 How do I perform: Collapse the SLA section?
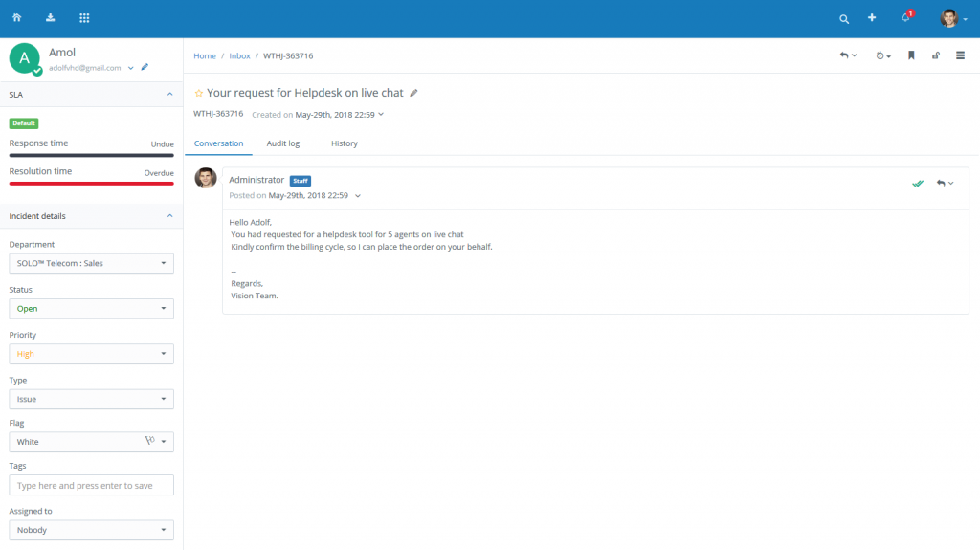tap(170, 95)
